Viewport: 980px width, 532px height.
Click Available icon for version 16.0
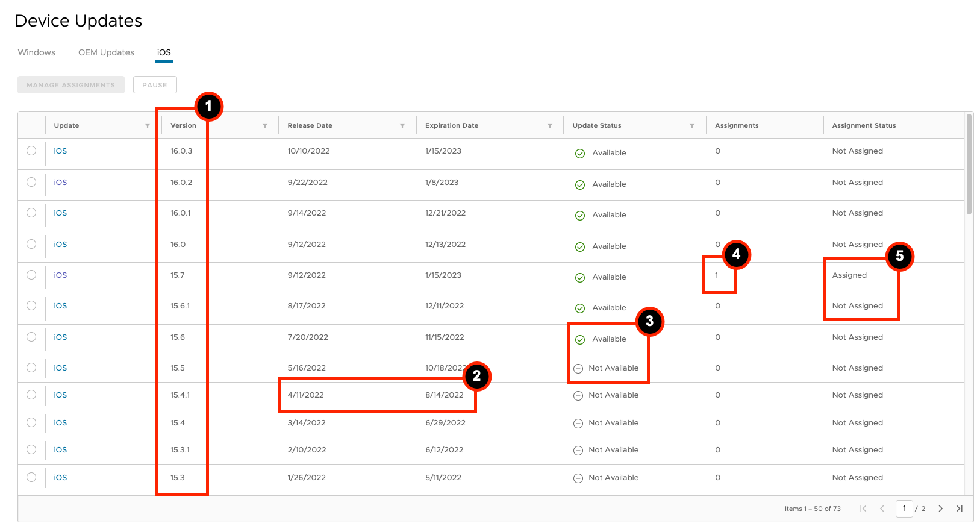point(580,247)
